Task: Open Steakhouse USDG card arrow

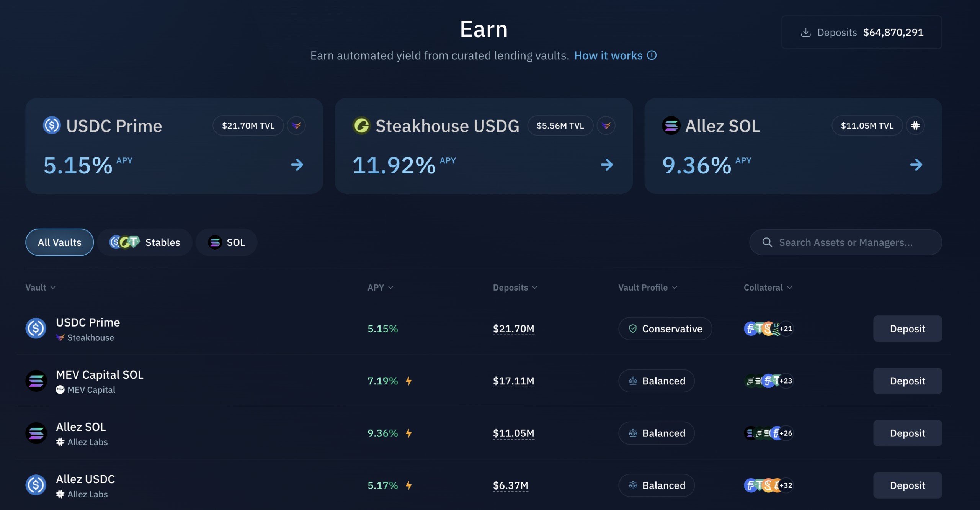Action: [x=607, y=165]
